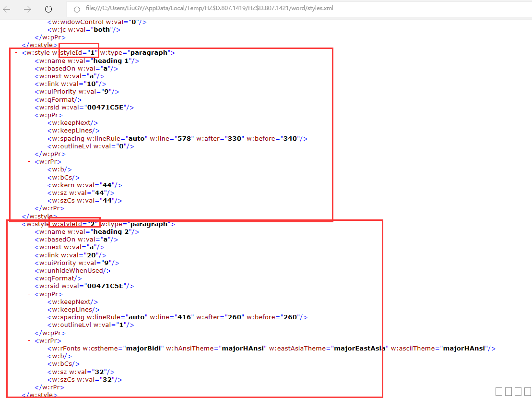Collapse the w:style node with styleId 1
The image size is (532, 398).
16,52
